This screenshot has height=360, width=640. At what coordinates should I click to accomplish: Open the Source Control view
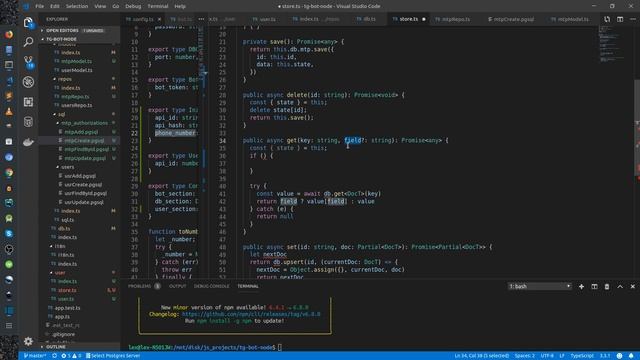[x=28, y=62]
